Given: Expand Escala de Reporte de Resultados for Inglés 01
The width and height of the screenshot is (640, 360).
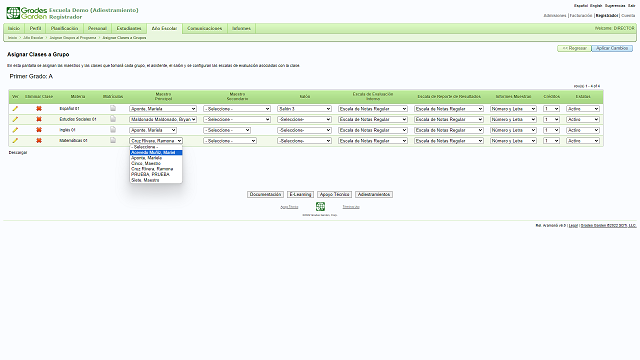Looking at the screenshot, I should click(x=449, y=130).
